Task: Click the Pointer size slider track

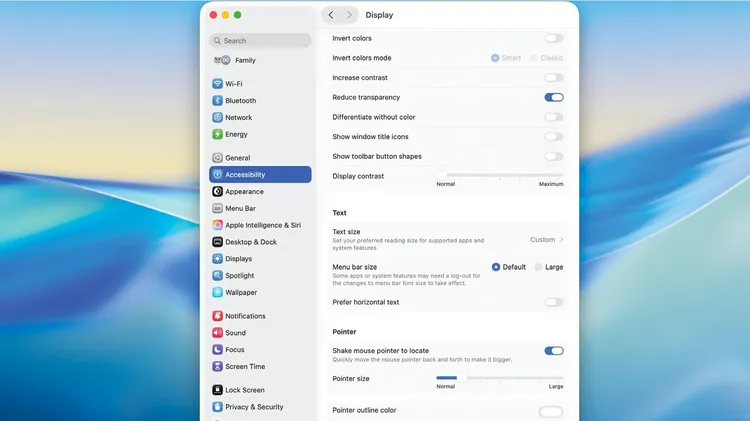Action: [x=500, y=378]
